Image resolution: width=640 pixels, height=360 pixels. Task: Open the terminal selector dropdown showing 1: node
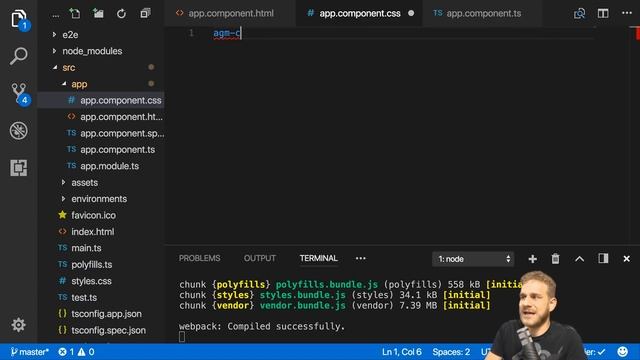473,259
